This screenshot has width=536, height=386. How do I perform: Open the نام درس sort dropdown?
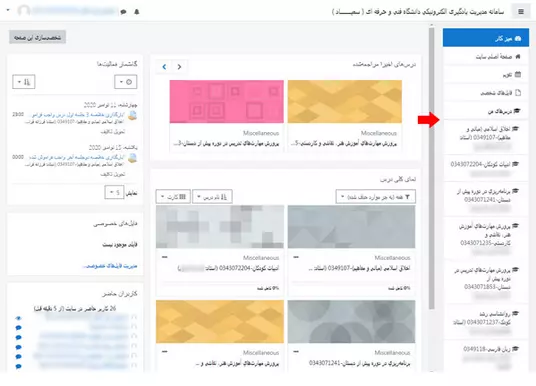pyautogui.click(x=212, y=197)
